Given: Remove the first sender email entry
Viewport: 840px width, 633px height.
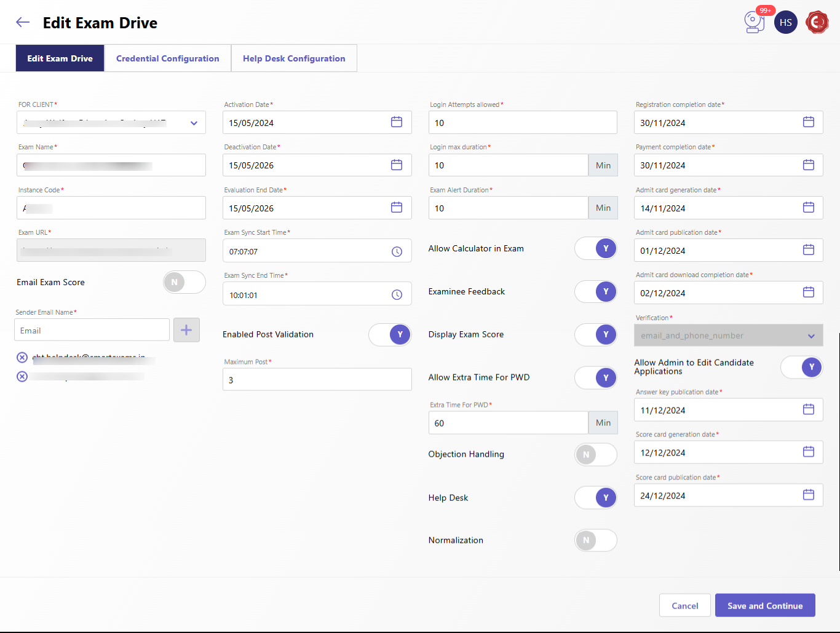Looking at the screenshot, I should [22, 358].
